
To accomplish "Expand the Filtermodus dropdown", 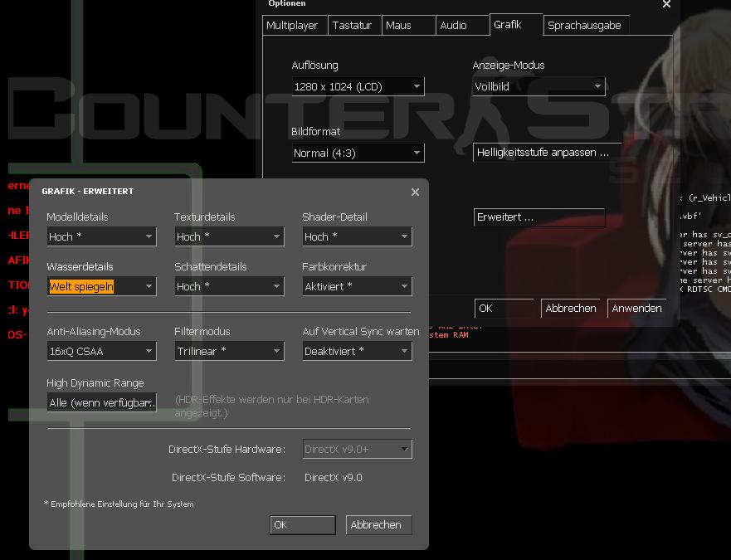I will (229, 351).
